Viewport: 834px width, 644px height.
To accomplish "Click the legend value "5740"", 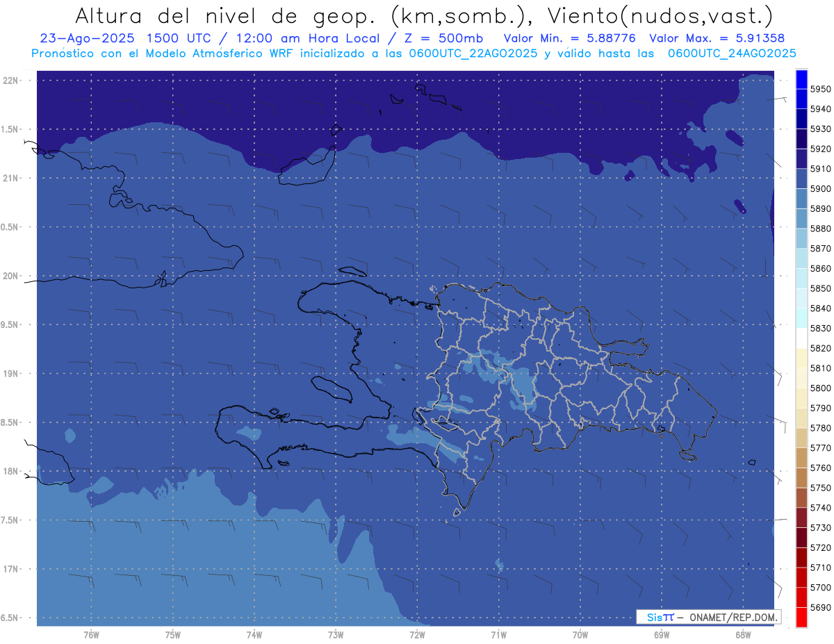I will [x=821, y=508].
